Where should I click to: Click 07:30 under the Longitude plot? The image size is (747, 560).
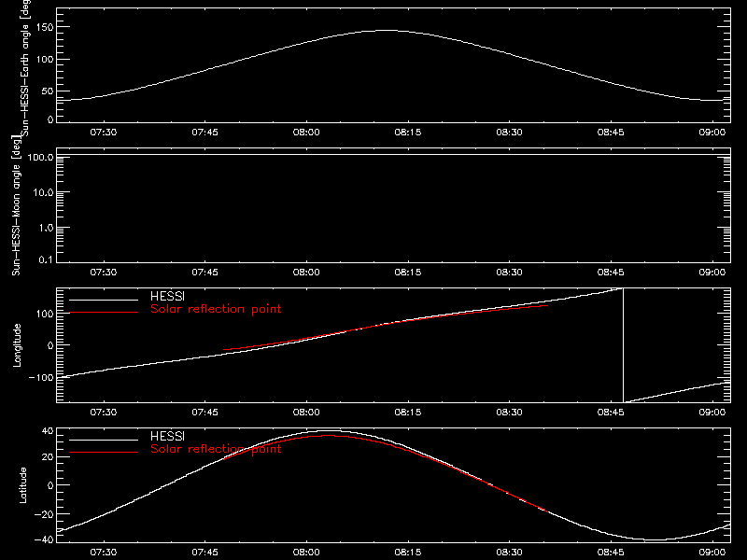104,413
